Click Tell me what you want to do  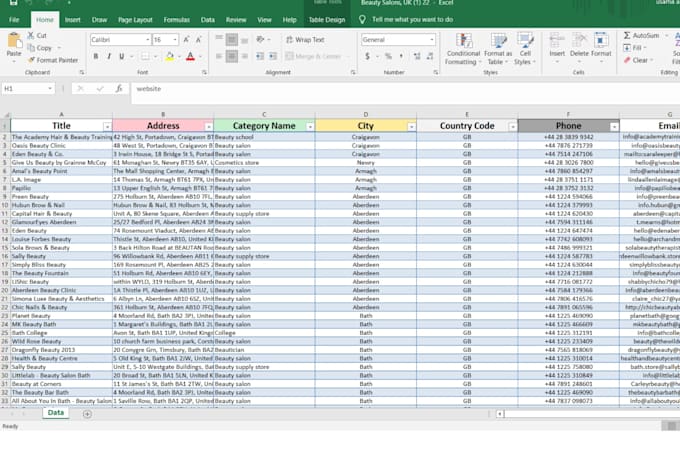point(412,20)
